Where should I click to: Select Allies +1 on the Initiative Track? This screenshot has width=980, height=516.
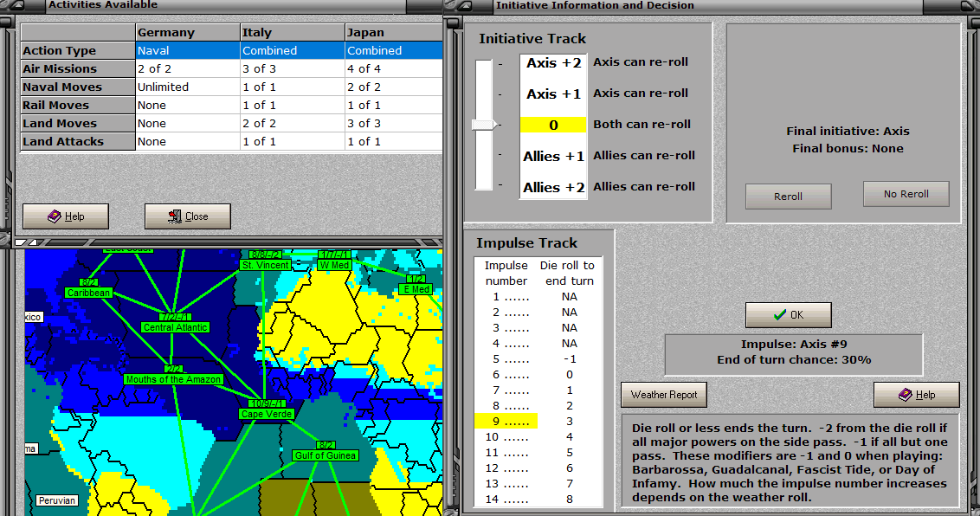point(553,156)
